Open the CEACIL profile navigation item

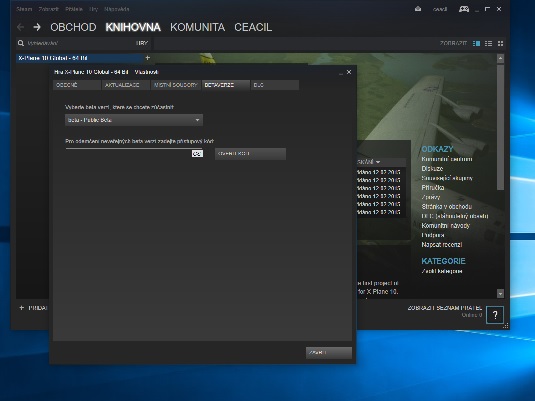tap(253, 27)
